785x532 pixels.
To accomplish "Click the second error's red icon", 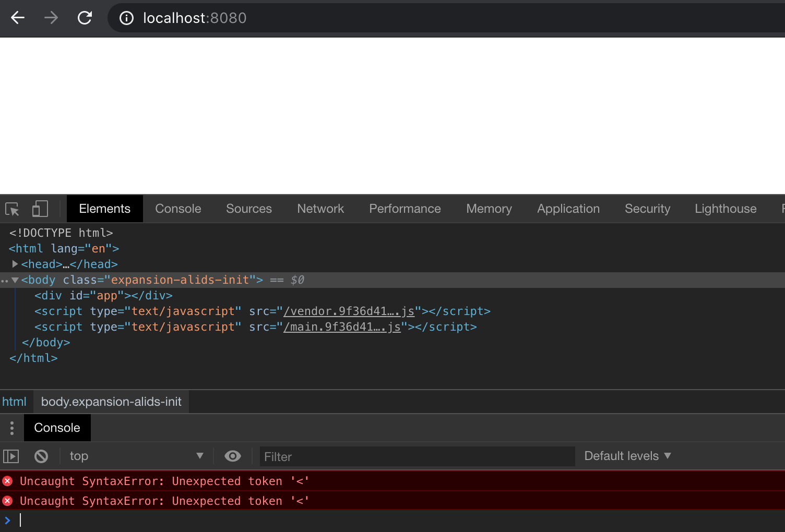I will pyautogui.click(x=7, y=501).
